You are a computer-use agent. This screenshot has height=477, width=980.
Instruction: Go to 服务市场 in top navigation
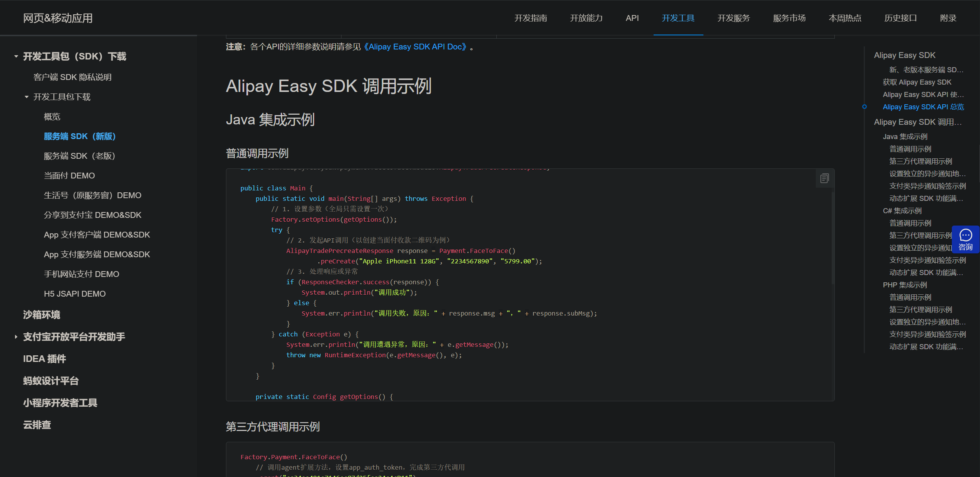coord(789,18)
